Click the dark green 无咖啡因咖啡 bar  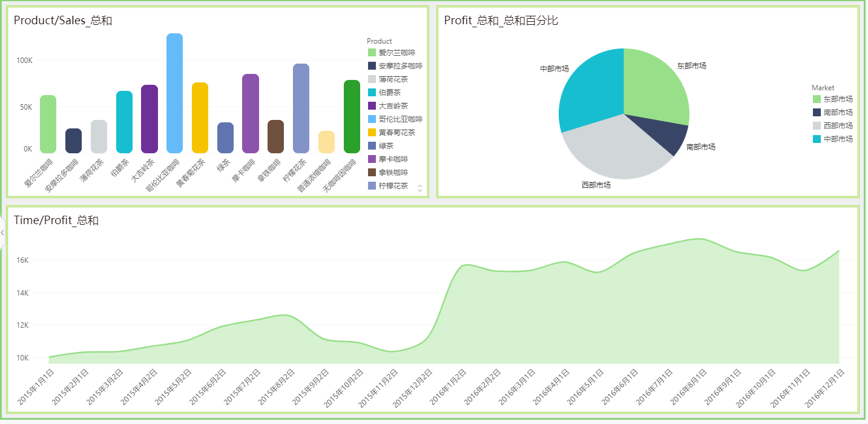[x=352, y=117]
